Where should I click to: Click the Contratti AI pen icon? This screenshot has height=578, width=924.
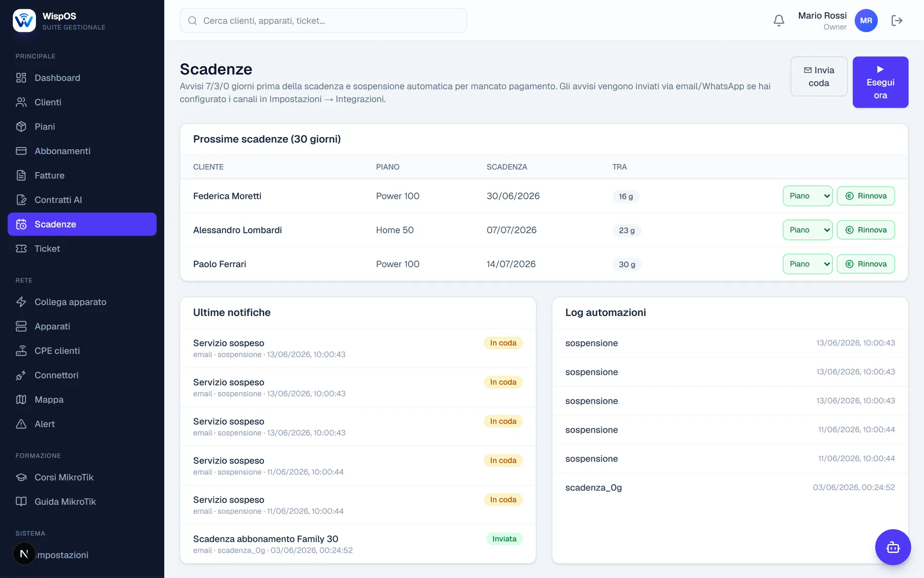point(21,200)
